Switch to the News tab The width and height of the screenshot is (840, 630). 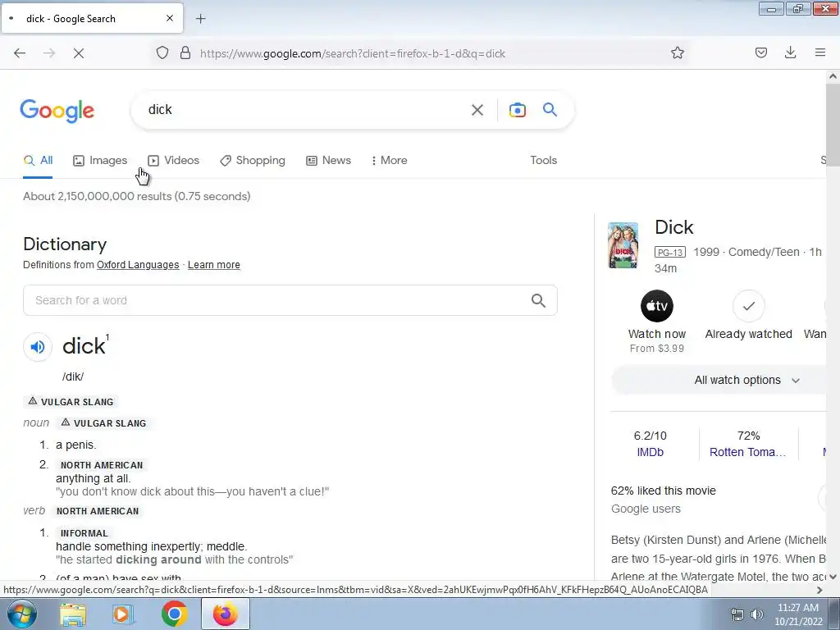coord(328,160)
